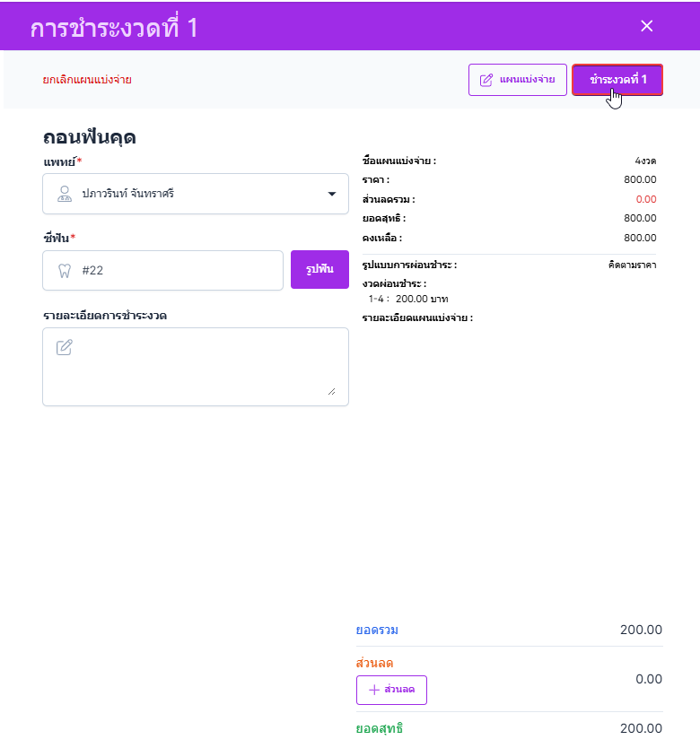Click the plus icon on ส่วนลด button
The height and width of the screenshot is (748, 700).
pos(374,690)
